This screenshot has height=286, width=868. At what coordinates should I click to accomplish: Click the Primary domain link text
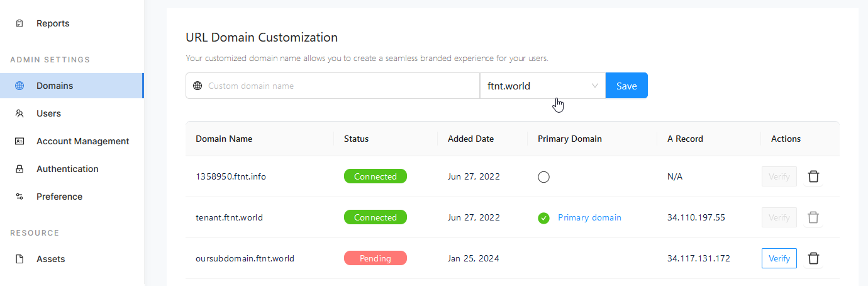[589, 217]
